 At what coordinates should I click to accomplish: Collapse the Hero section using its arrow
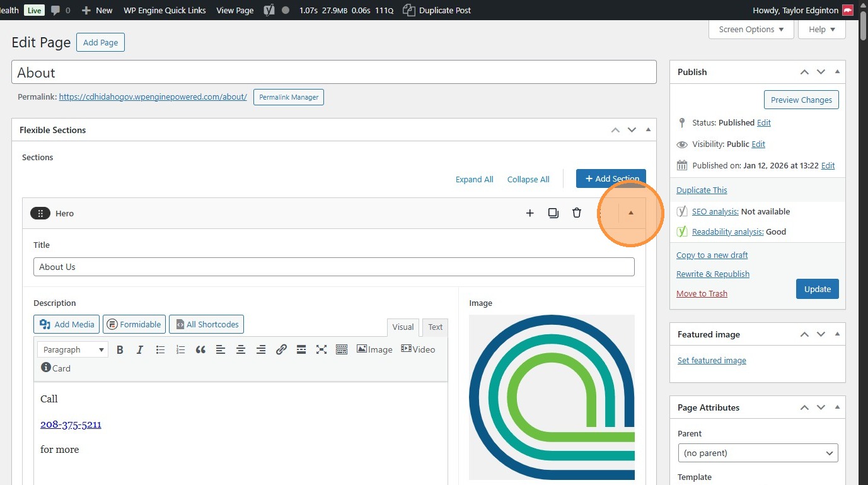[631, 213]
